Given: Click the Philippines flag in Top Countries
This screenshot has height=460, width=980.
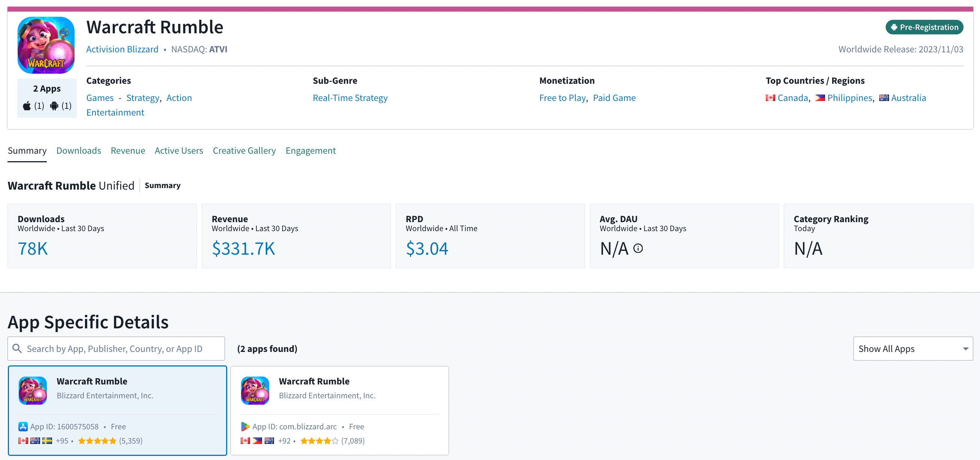Looking at the screenshot, I should tap(820, 98).
